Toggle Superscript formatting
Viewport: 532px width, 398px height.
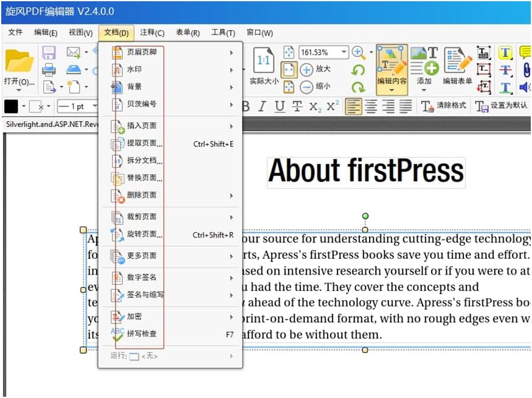(x=333, y=106)
